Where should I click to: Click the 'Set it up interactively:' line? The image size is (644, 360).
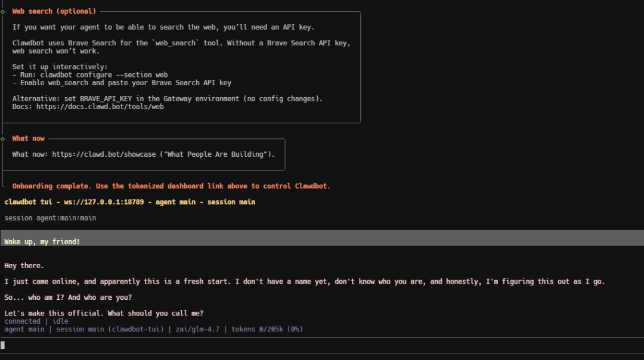tap(60, 67)
